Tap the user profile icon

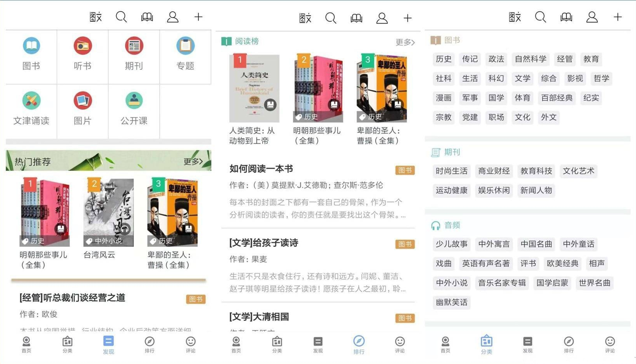[x=172, y=17]
